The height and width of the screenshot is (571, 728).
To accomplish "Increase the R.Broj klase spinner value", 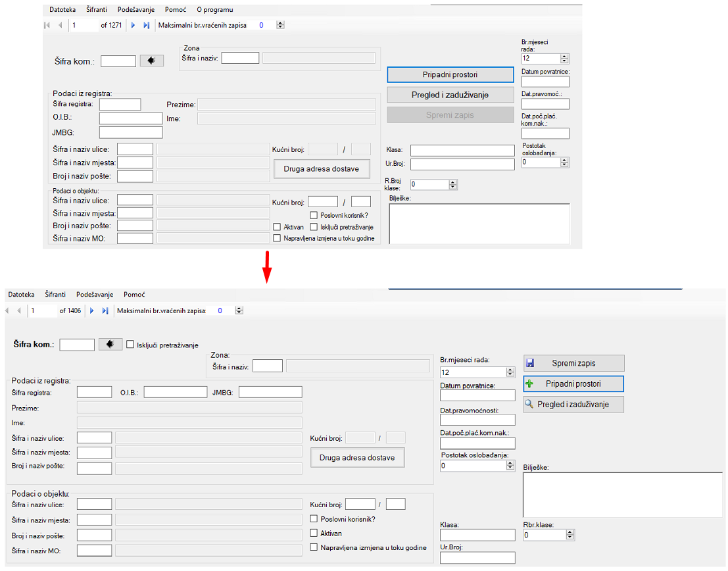I will pos(453,182).
